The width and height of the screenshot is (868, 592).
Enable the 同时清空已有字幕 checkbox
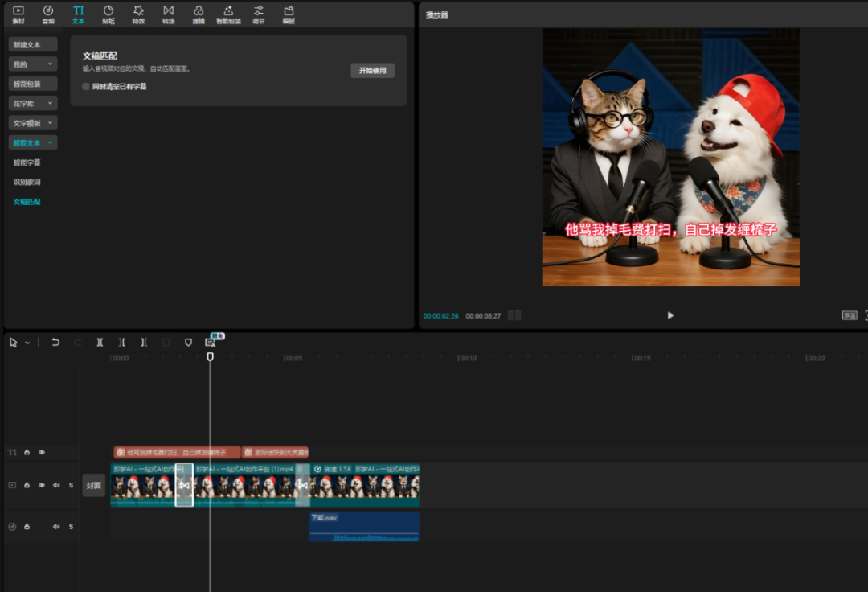click(86, 86)
